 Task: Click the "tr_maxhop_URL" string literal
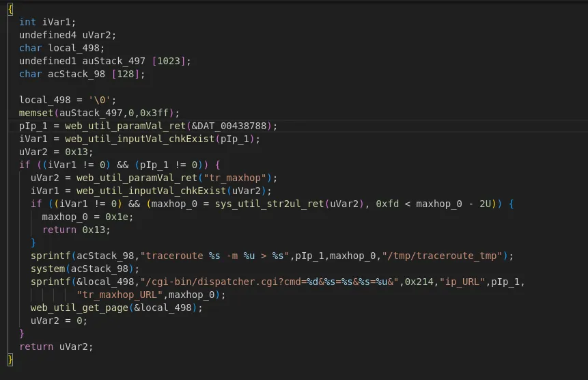click(x=120, y=295)
